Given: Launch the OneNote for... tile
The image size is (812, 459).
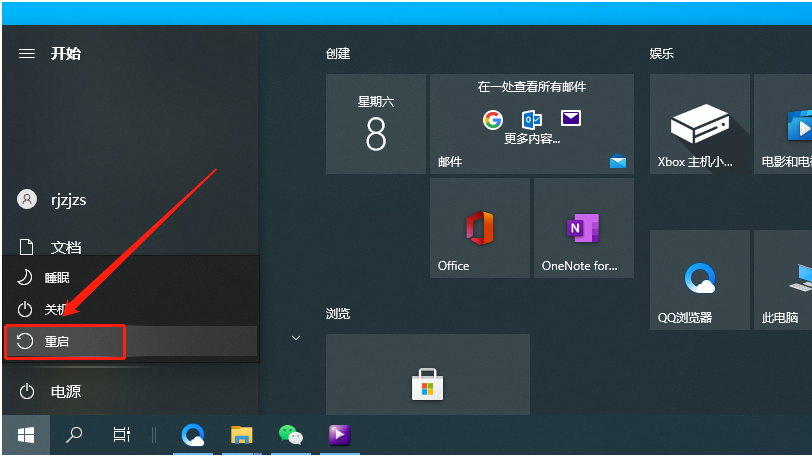Looking at the screenshot, I should (584, 228).
